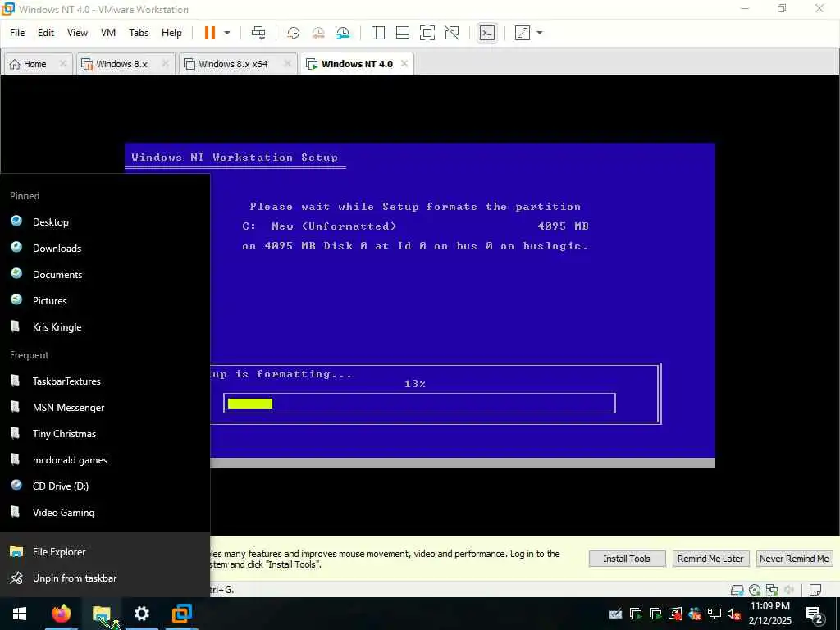
Task: Open the Tiny Christmas frequent folder
Action: click(x=105, y=433)
